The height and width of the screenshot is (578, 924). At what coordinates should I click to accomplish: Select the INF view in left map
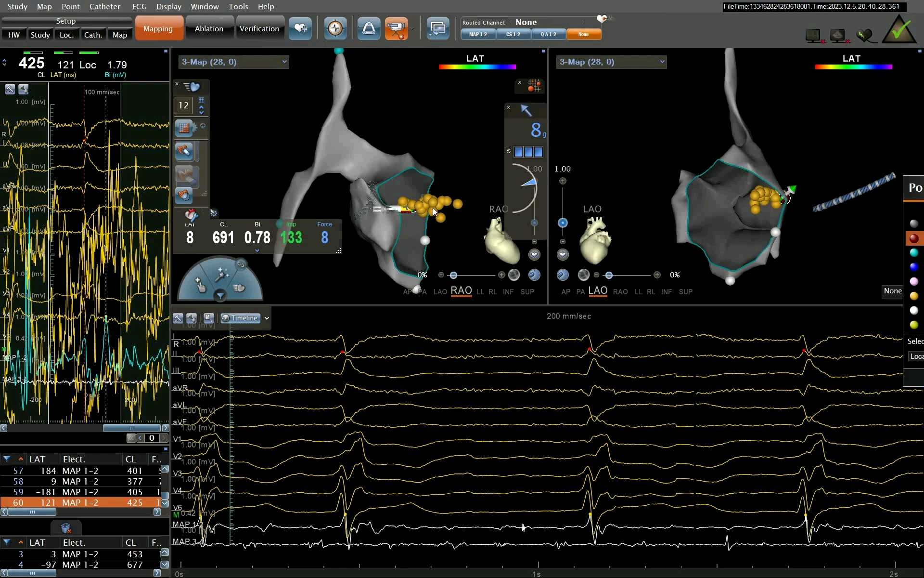point(508,291)
